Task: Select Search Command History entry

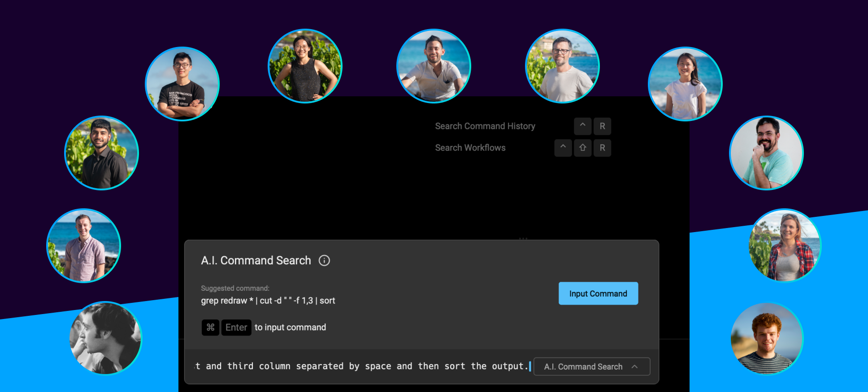Action: click(x=485, y=126)
